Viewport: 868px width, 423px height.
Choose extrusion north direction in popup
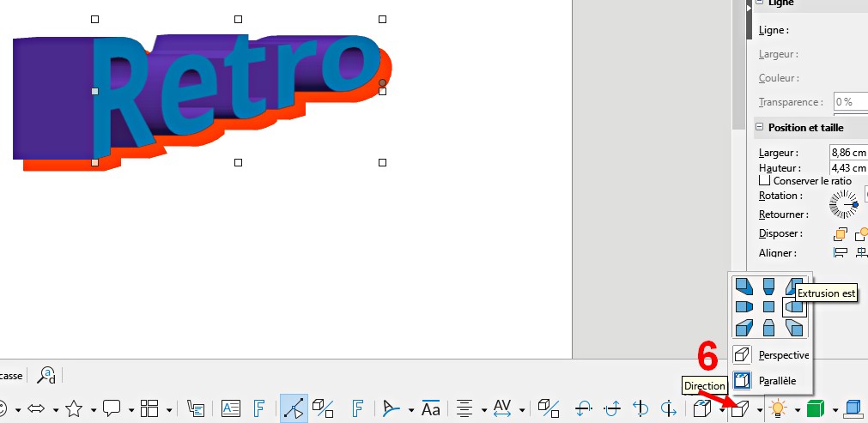[x=769, y=287]
